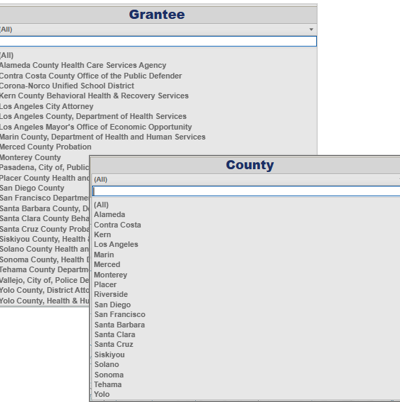
Task: Pick Corona-Norco Unified School District
Action: (x=67, y=86)
